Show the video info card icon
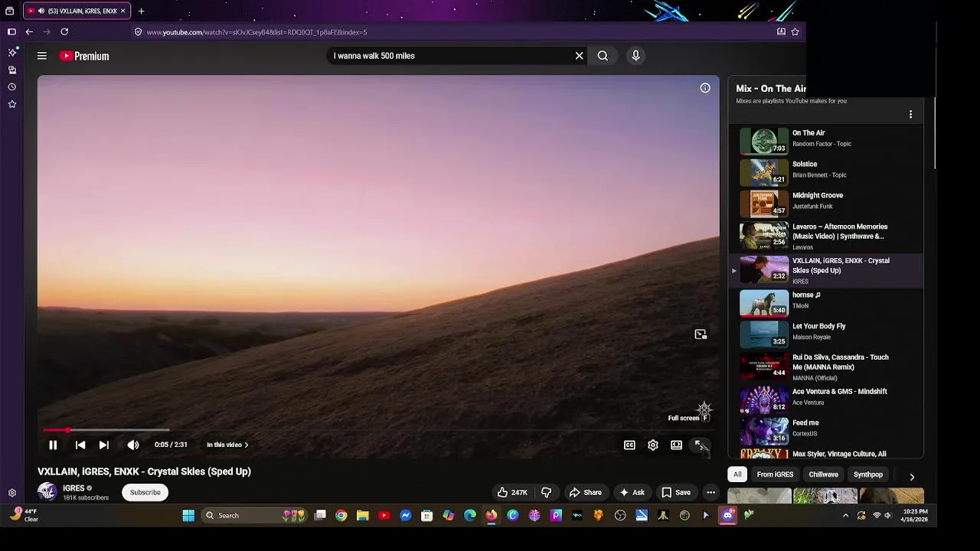Image resolution: width=980 pixels, height=551 pixels. [705, 88]
